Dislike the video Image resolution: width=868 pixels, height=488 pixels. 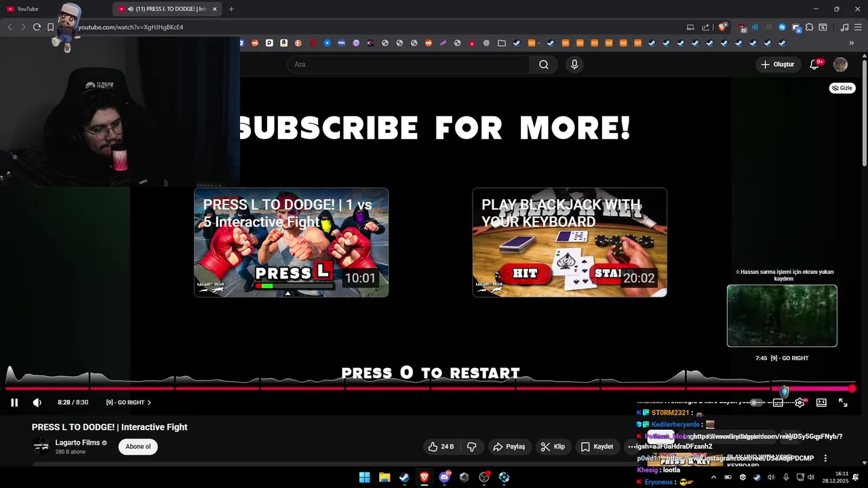pyautogui.click(x=472, y=447)
